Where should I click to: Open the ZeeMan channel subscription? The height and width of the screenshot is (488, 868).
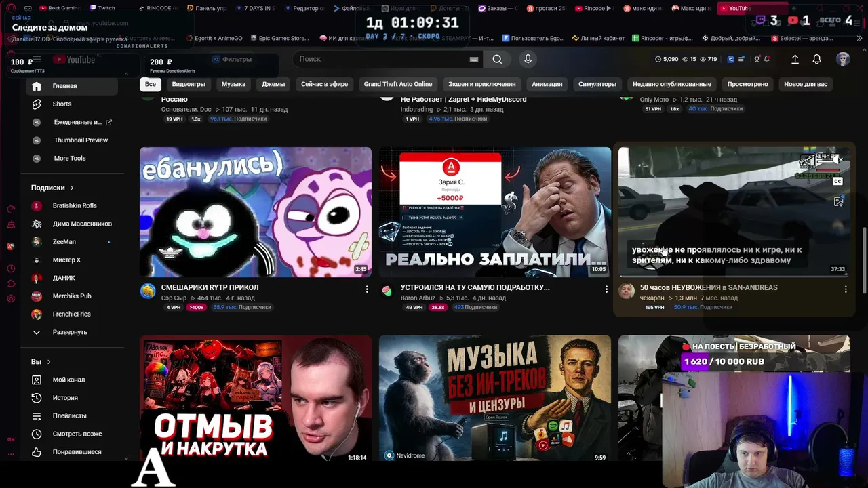72,242
